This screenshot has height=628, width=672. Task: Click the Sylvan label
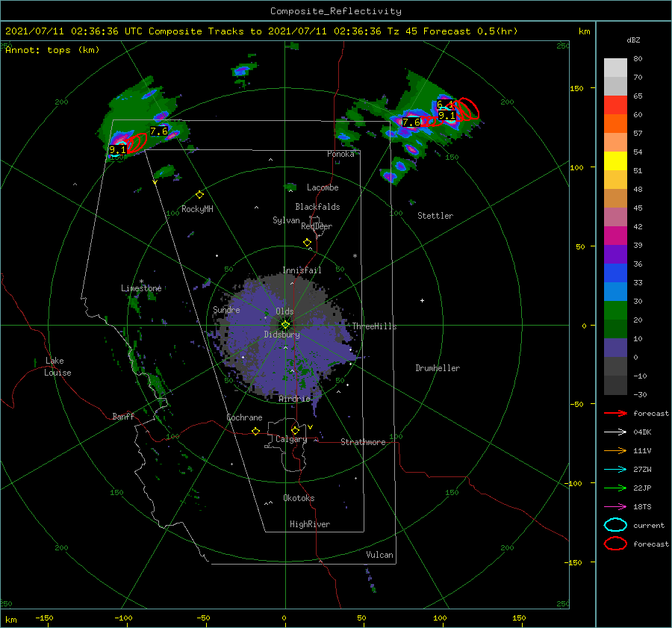(x=286, y=220)
